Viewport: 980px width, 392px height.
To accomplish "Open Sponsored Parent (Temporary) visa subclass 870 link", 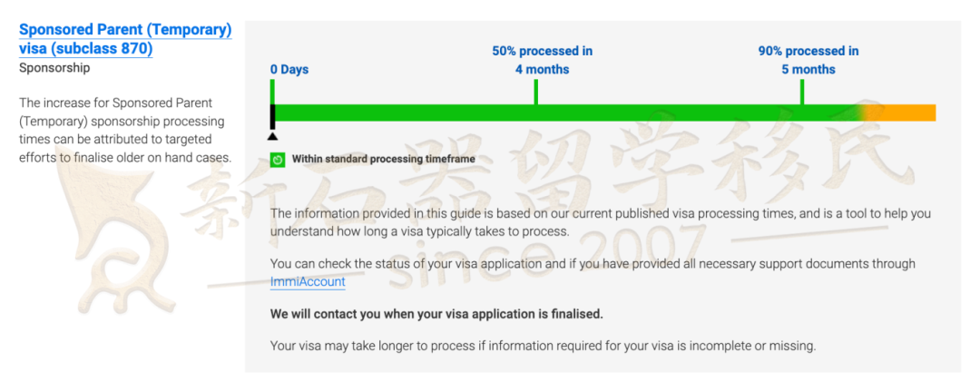I will tap(125, 39).
